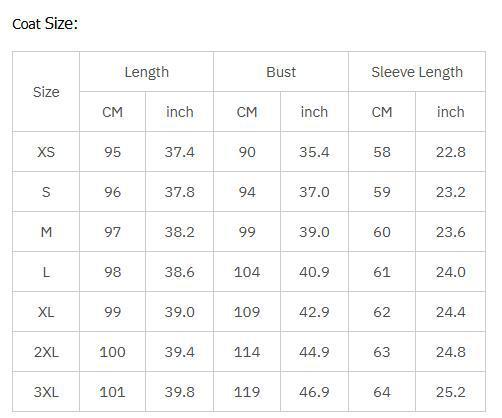
Task: Click the 46.9 inch bust cell
Action: coord(314,392)
